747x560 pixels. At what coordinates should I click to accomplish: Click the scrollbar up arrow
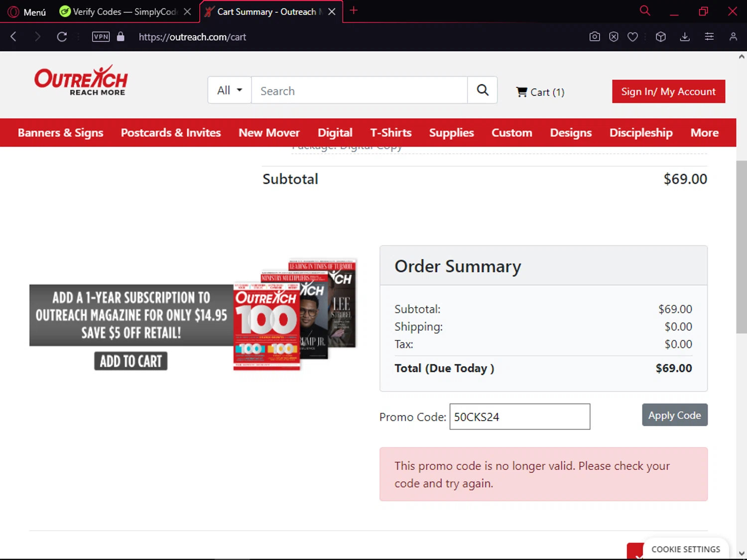(x=742, y=57)
